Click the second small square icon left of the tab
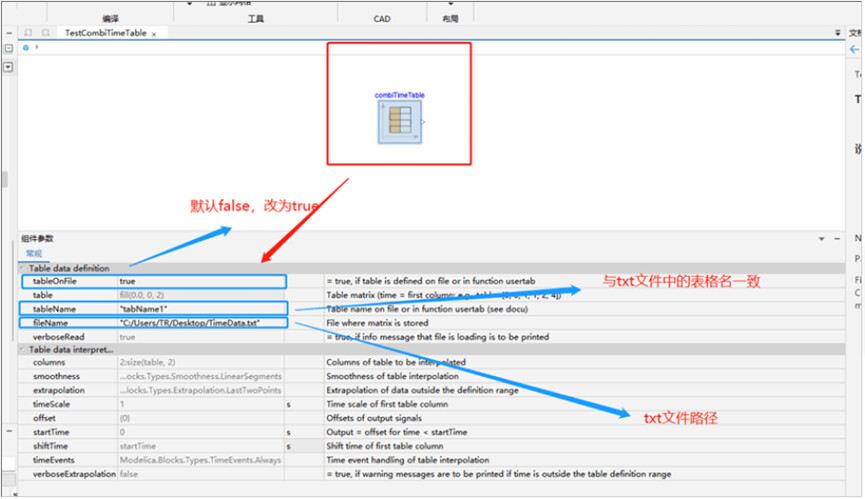The height and width of the screenshot is (499, 865). click(46, 33)
